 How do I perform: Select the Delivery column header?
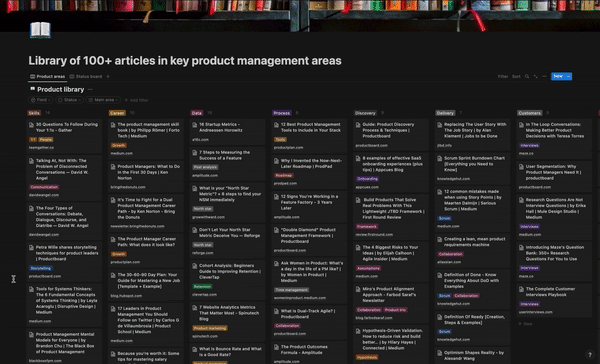[445, 113]
